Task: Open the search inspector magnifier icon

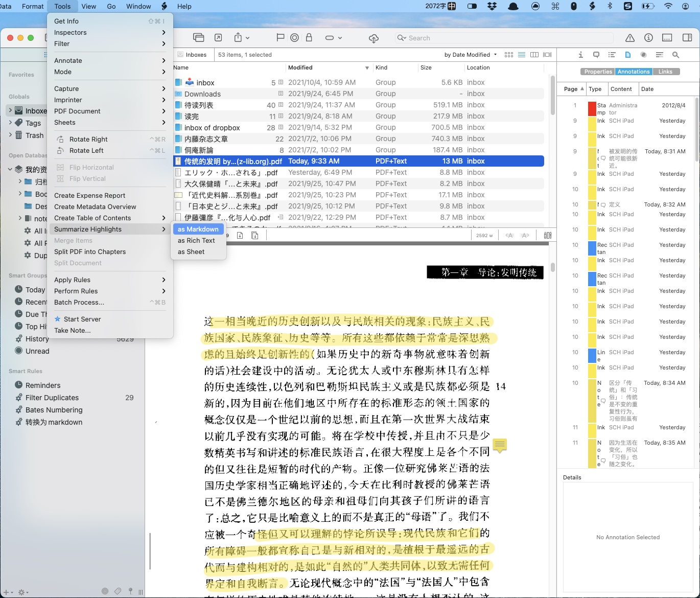Action: coord(675,55)
